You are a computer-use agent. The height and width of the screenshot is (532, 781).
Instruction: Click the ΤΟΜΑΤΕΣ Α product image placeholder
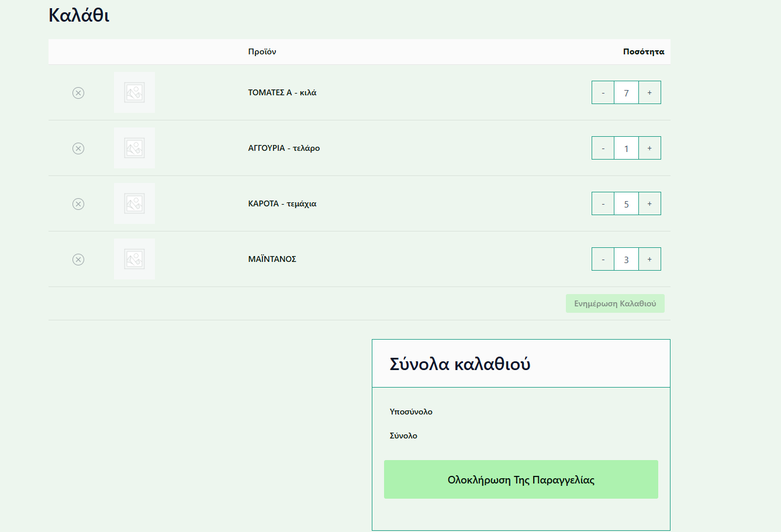click(x=134, y=92)
